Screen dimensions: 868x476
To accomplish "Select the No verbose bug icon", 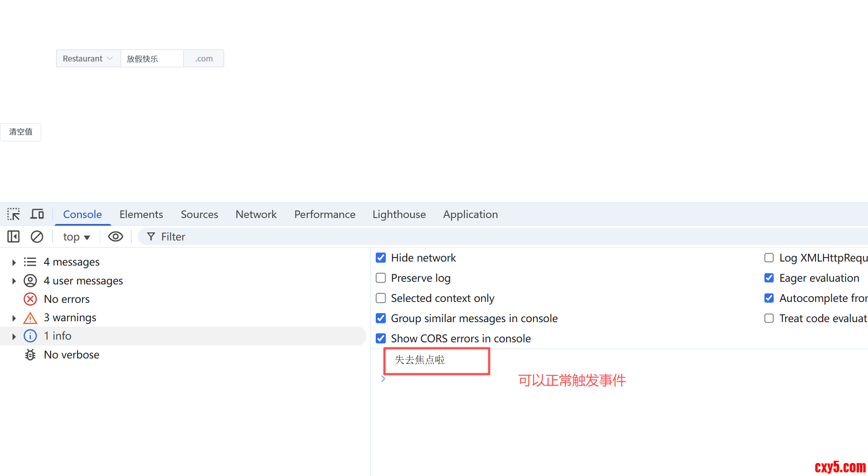I will tap(30, 355).
